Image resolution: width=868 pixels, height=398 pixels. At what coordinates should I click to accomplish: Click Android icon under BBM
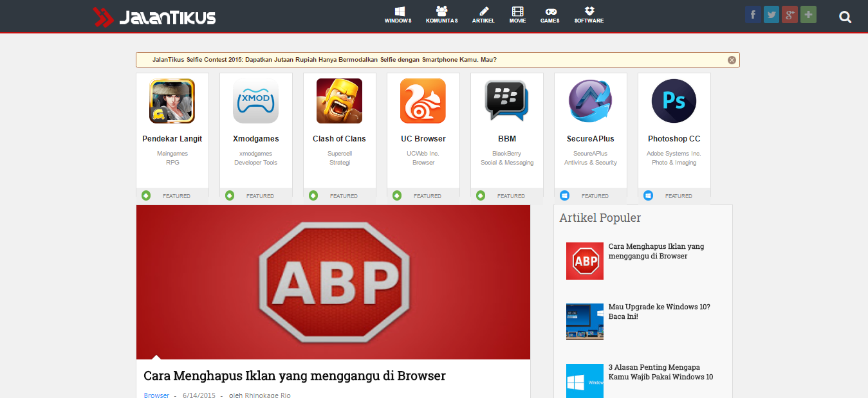click(x=481, y=195)
